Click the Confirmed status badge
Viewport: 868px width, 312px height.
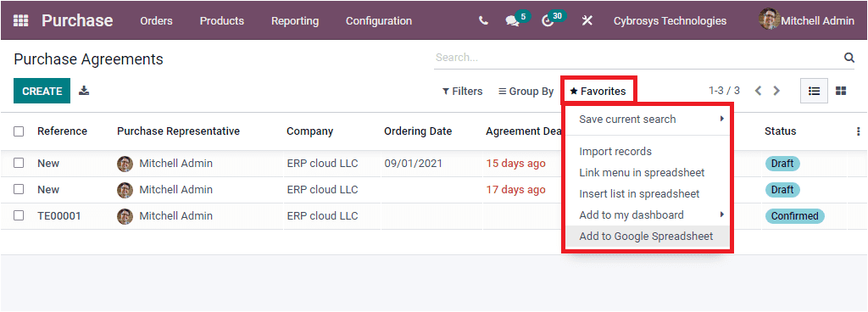pos(795,215)
